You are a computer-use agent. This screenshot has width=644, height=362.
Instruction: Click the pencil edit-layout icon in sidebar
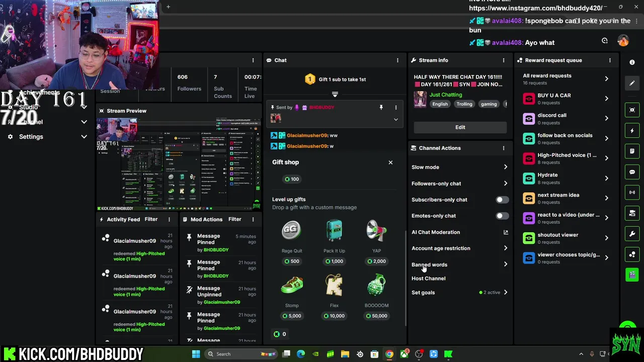(632, 83)
